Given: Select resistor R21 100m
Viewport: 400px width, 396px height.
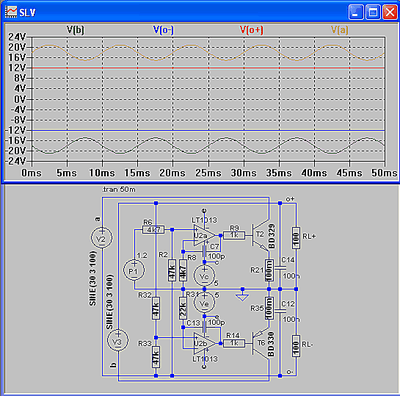Looking at the screenshot, I should [x=269, y=270].
